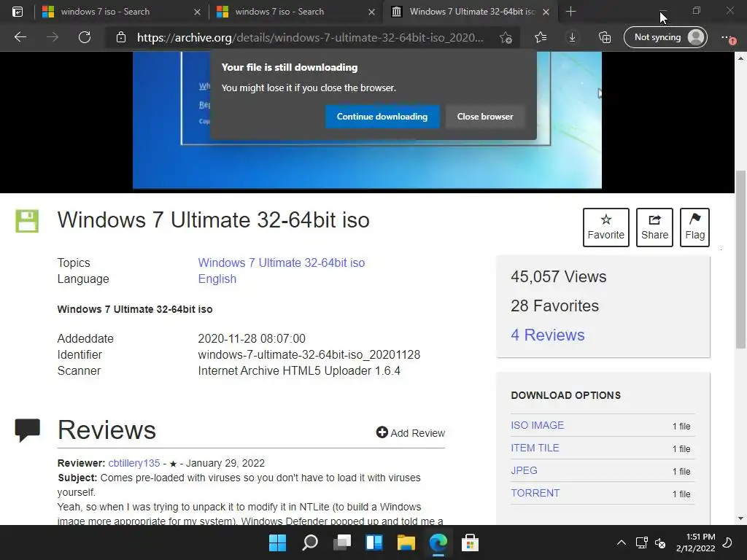Click the scrollbar up arrow
Image resolution: width=747 pixels, height=560 pixels.
tap(740, 58)
